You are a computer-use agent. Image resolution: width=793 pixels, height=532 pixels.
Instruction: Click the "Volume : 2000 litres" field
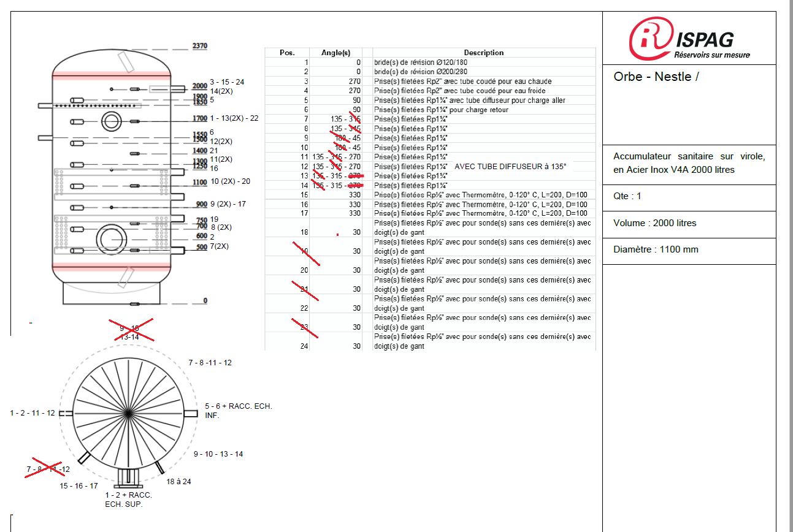pos(654,223)
